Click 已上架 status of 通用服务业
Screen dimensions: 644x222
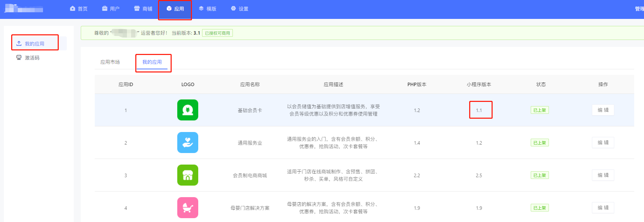point(540,143)
